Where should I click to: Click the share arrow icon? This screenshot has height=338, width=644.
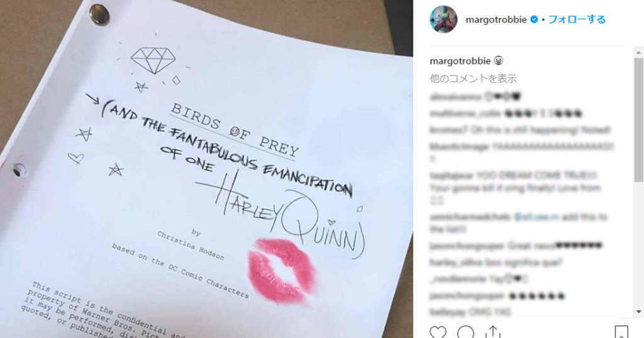(x=493, y=332)
